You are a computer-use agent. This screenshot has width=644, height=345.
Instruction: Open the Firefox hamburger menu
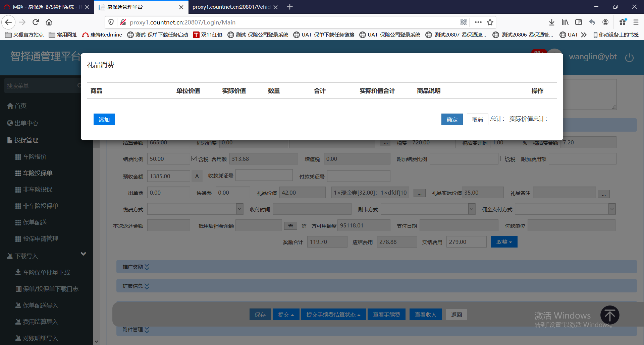click(x=636, y=22)
